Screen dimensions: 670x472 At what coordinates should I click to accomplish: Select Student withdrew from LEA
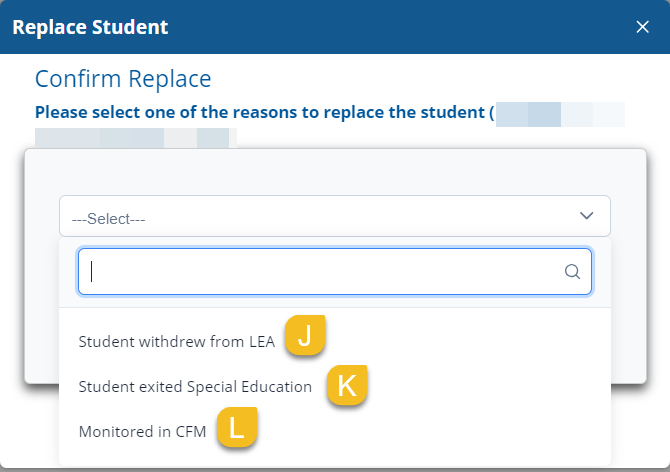click(176, 341)
